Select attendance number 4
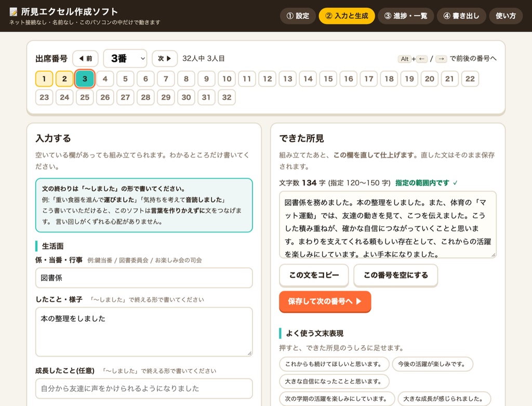 [105, 78]
